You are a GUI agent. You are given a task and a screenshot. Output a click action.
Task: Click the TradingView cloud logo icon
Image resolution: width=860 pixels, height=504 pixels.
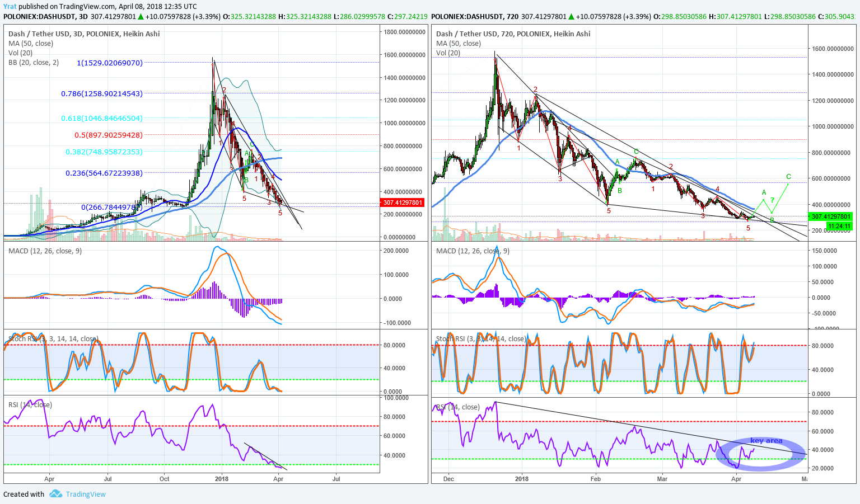point(55,494)
